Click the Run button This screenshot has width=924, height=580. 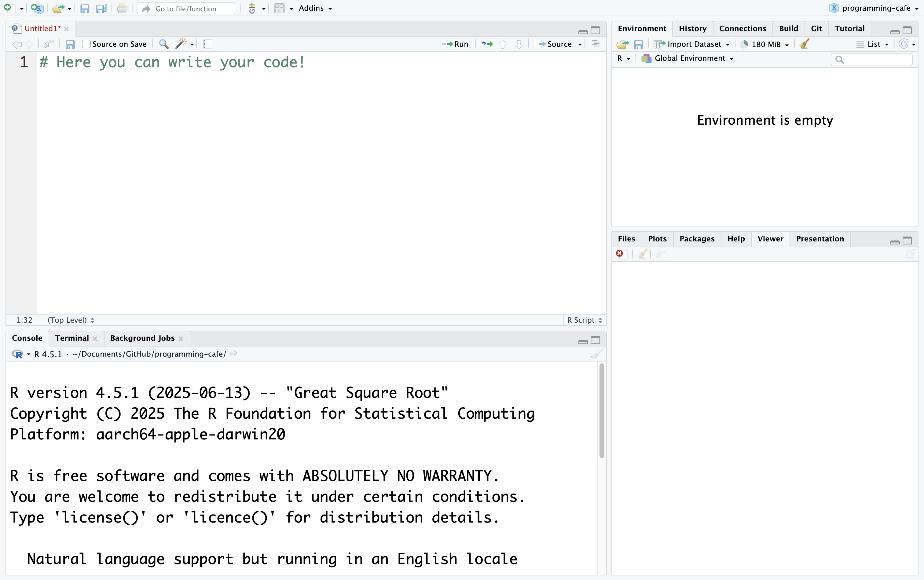(x=455, y=44)
